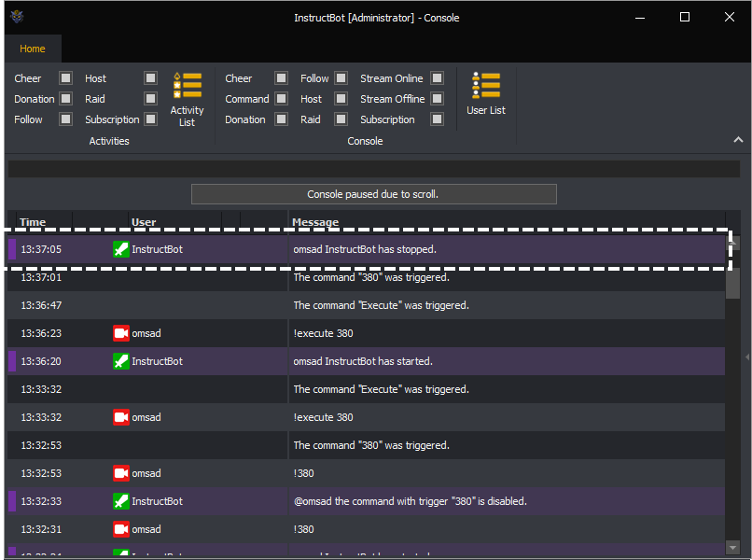
Task: Click the sword icon on the 13:37:05 row
Action: coord(121,249)
